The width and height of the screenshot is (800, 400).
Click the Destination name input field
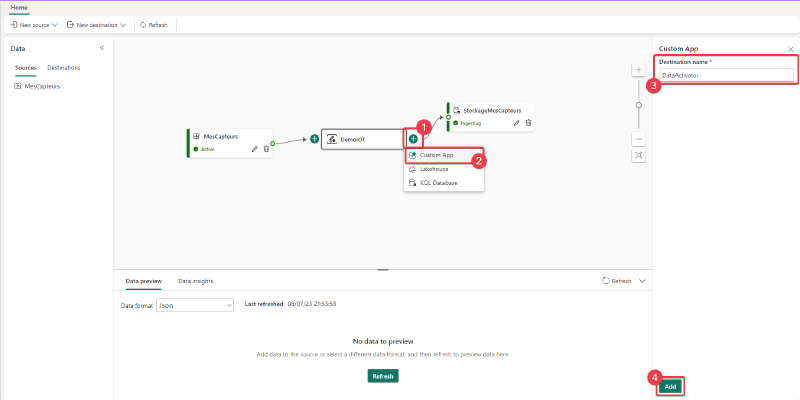point(726,75)
